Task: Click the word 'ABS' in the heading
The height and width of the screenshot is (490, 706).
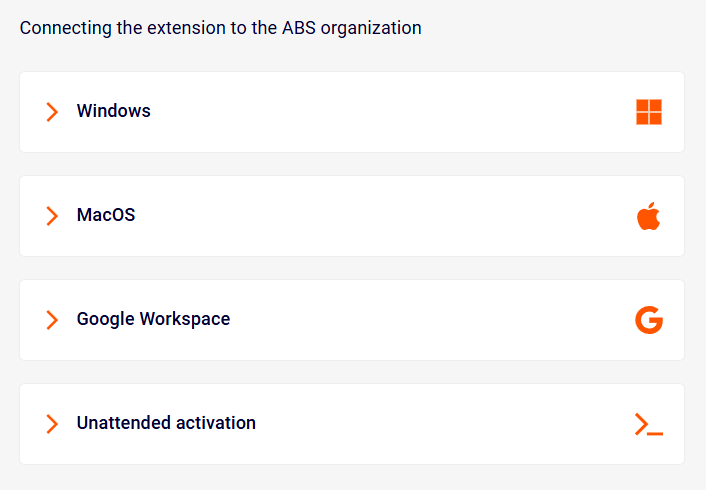Action: tap(299, 28)
